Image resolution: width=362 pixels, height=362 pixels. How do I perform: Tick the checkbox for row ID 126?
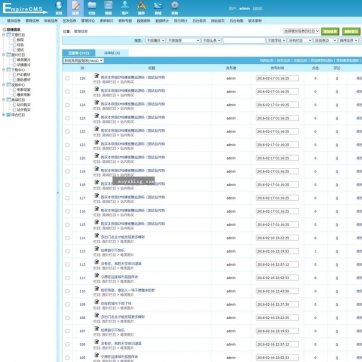coord(68,78)
